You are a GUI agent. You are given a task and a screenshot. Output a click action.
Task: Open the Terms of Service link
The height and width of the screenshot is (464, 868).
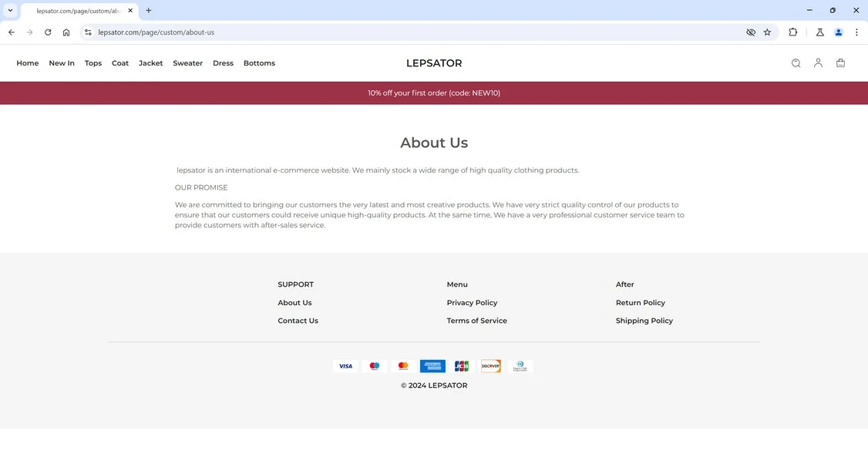pos(476,321)
